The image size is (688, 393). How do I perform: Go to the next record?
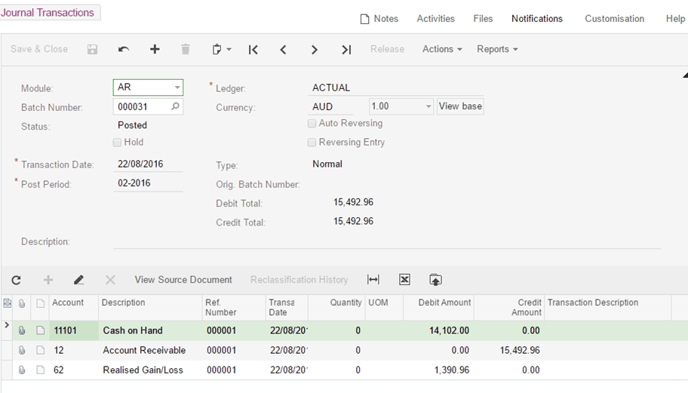(314, 50)
